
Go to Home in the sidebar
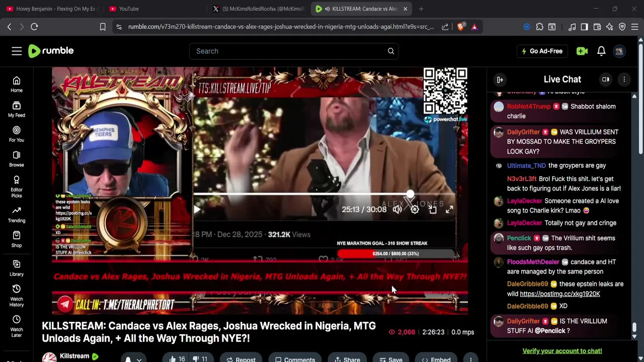pyautogui.click(x=17, y=84)
